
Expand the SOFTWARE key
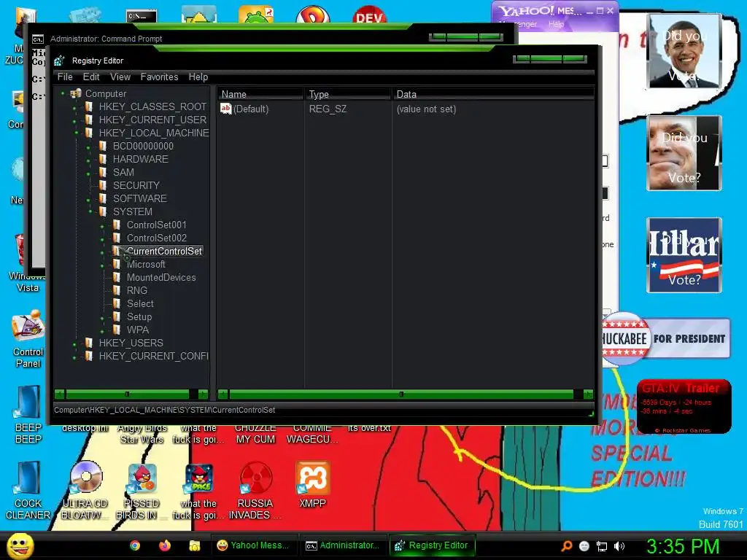coord(88,201)
